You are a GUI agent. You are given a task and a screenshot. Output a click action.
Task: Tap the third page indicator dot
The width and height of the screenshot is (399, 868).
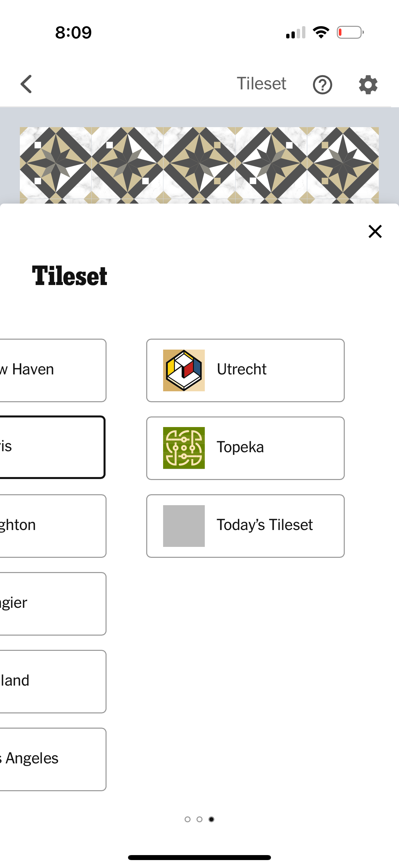(212, 820)
